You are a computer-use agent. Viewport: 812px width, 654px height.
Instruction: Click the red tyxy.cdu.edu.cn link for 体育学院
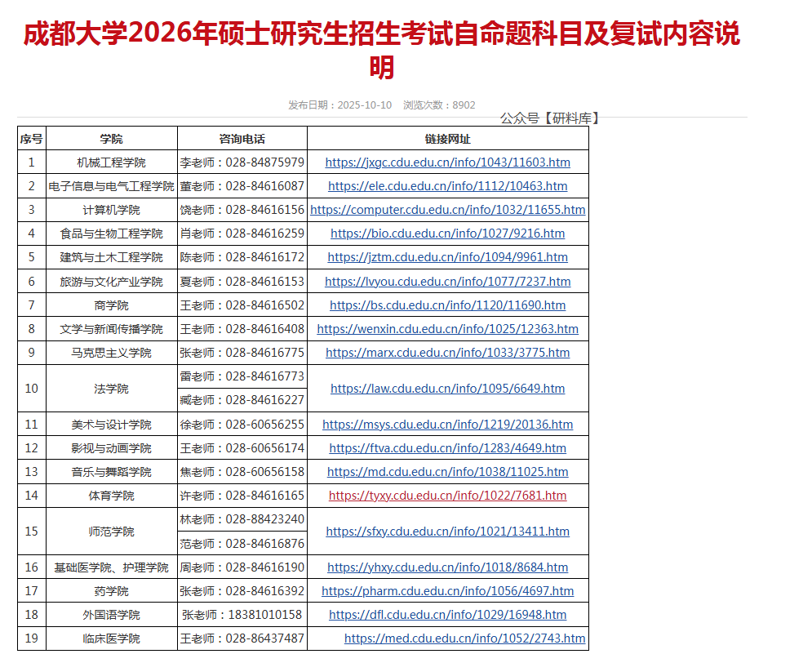click(x=447, y=496)
